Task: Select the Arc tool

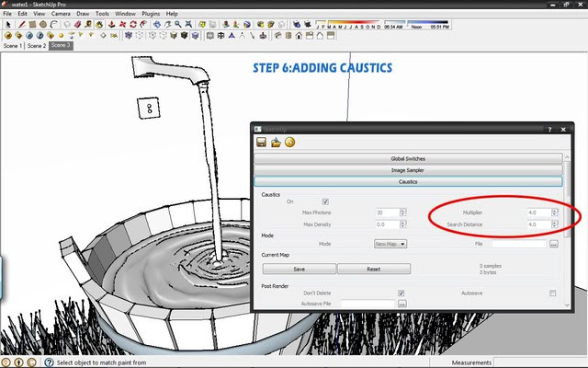Action: (53, 25)
